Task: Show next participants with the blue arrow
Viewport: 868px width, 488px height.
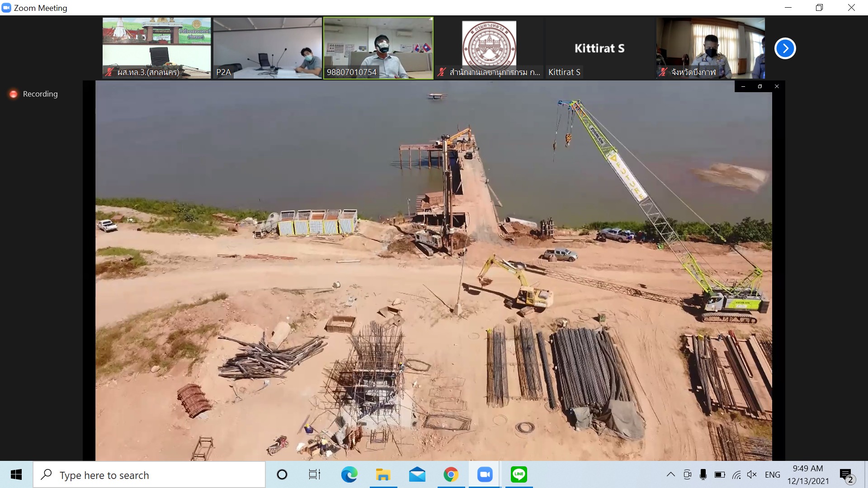Action: pos(785,48)
